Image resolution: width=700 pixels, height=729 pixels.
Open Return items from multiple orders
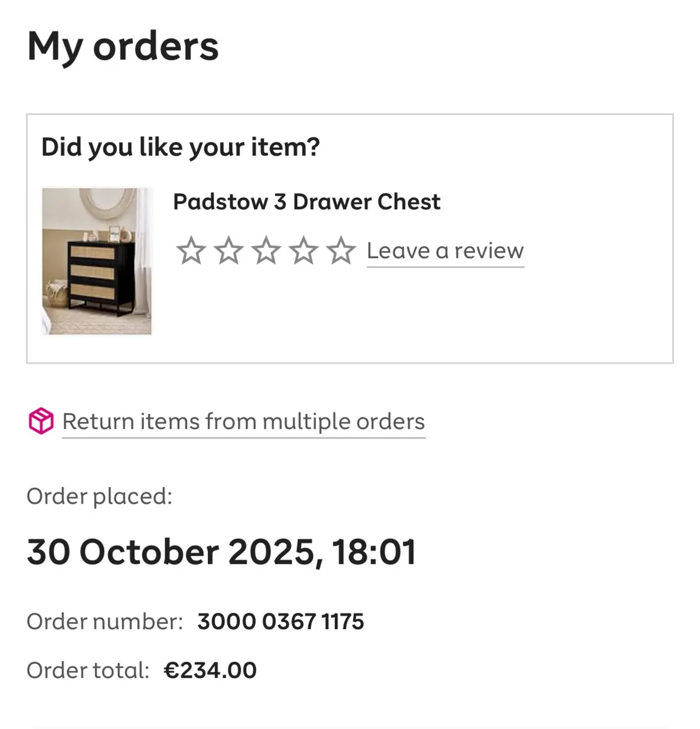(243, 421)
